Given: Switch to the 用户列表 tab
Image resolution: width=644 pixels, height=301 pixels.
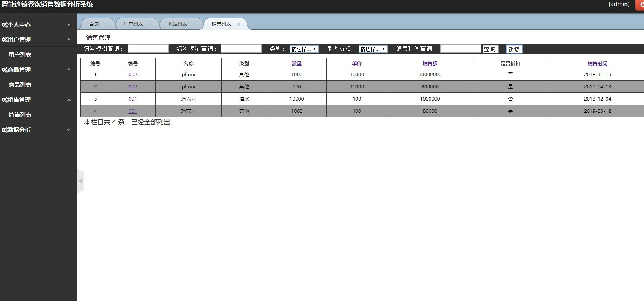Looking at the screenshot, I should pos(133,24).
